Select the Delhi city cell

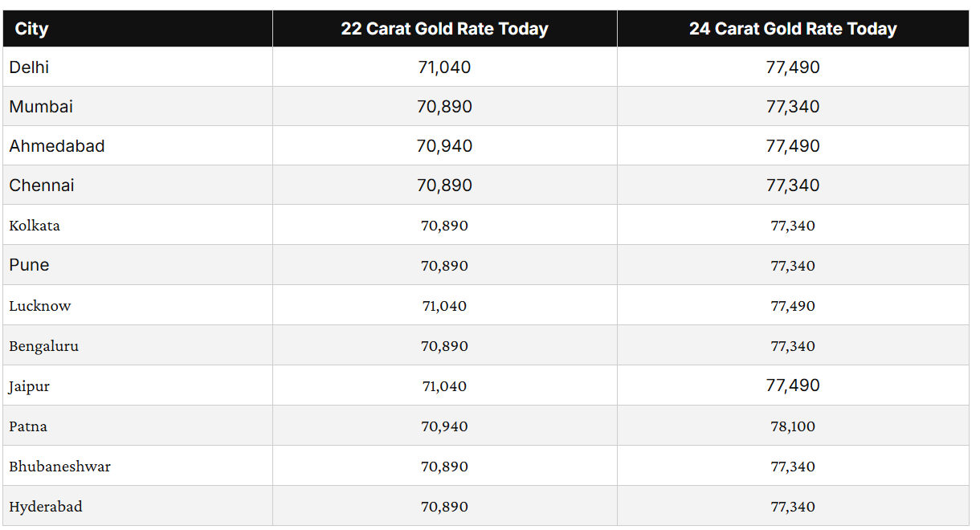(30, 67)
